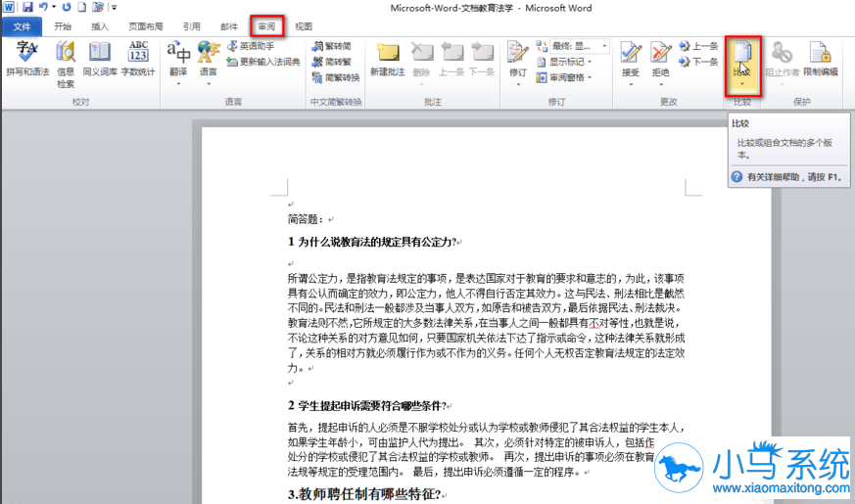Expand the Accept (接受) dropdown arrow
The width and height of the screenshot is (855, 504).
click(631, 84)
